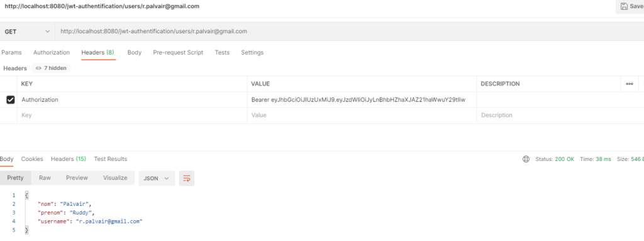Open the response Cookies tab
Image resolution: width=644 pixels, height=241 pixels.
(32, 159)
